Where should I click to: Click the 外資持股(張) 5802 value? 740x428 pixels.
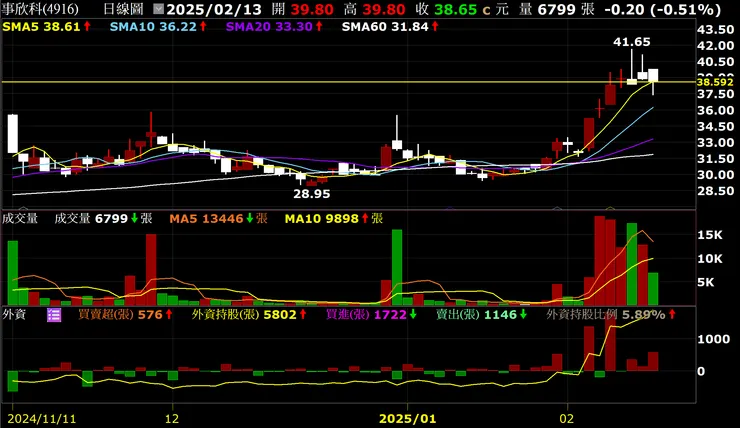(x=249, y=314)
